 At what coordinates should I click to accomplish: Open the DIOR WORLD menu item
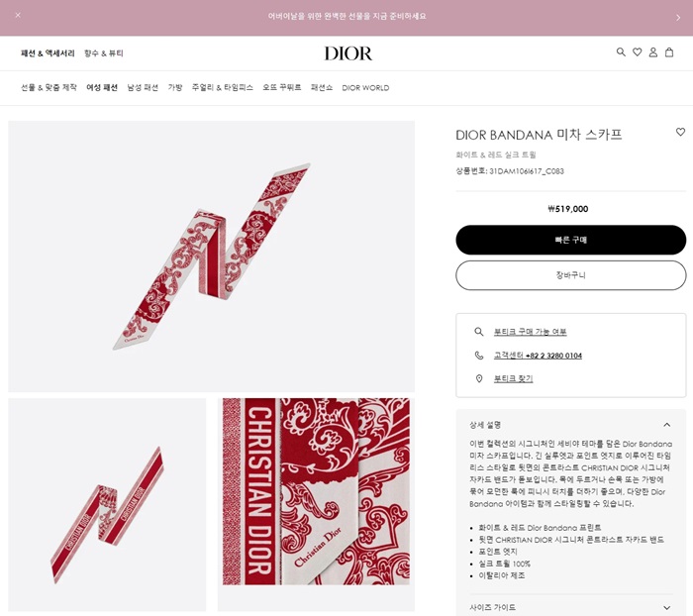tap(365, 87)
